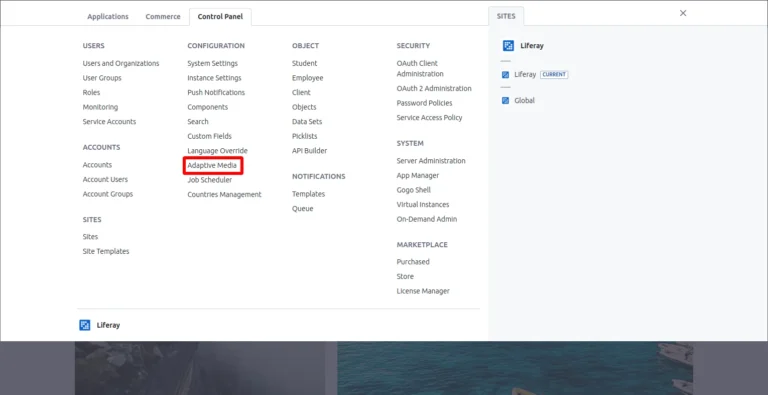
Task: Open Account Groups
Action: [x=108, y=194]
